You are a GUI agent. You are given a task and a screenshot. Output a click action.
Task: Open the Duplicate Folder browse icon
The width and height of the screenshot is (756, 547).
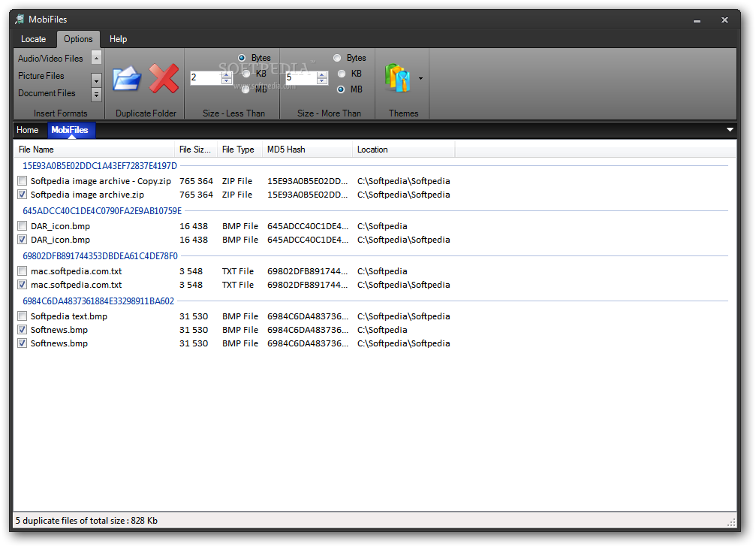[127, 79]
